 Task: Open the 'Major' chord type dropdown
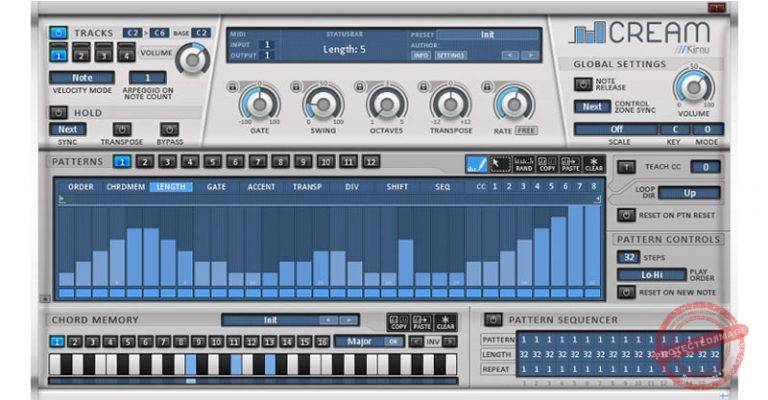point(360,341)
